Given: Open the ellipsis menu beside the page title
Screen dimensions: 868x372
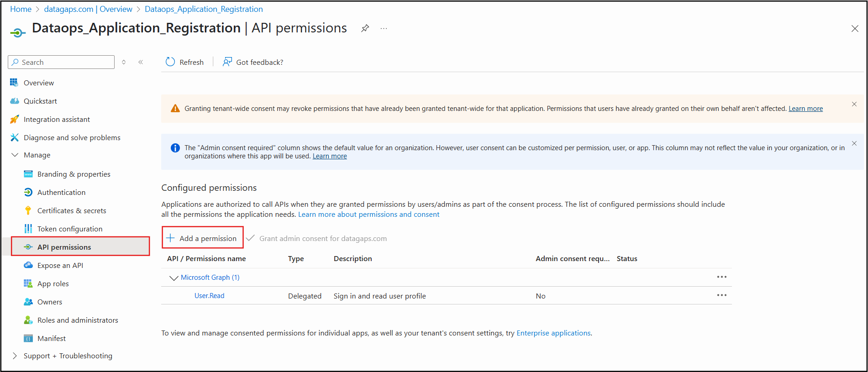Looking at the screenshot, I should click(384, 28).
